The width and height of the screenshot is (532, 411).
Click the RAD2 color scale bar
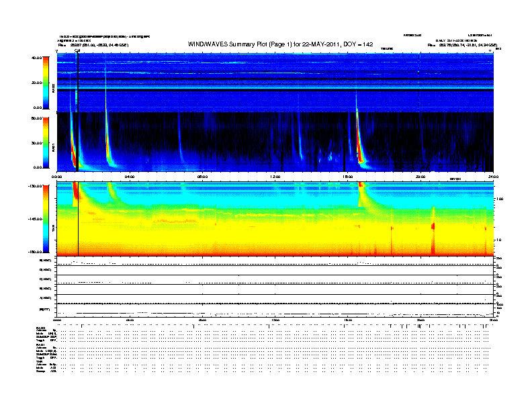pos(46,83)
